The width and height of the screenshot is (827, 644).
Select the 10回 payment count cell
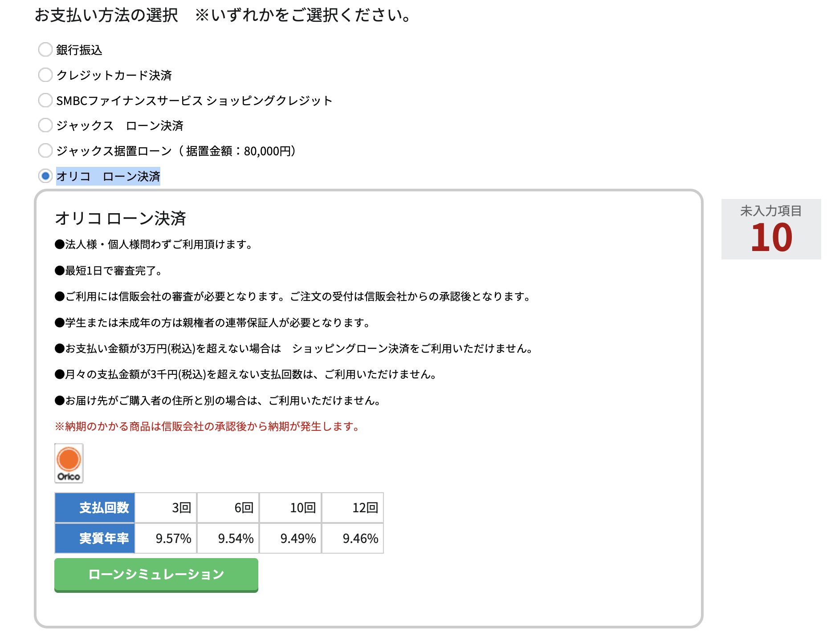coord(290,508)
